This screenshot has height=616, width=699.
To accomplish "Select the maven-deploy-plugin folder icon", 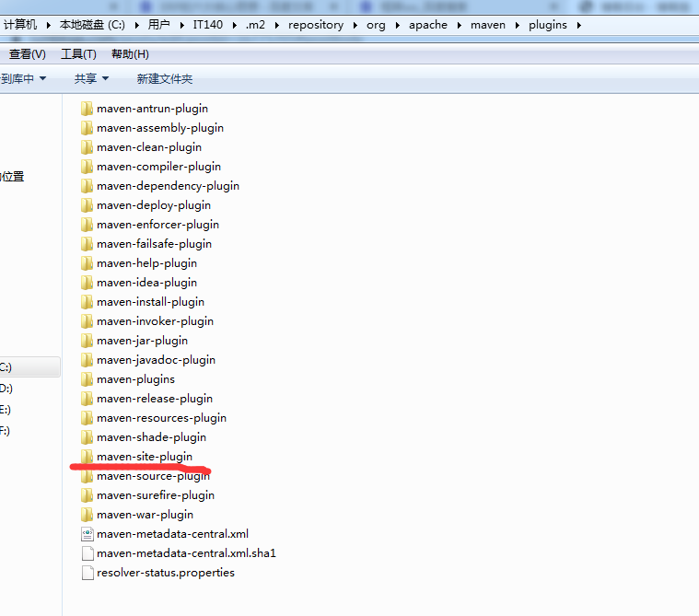I will coord(87,205).
